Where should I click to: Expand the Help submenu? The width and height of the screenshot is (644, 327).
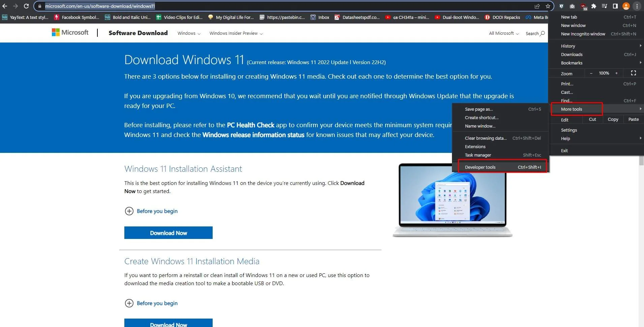(x=596, y=138)
